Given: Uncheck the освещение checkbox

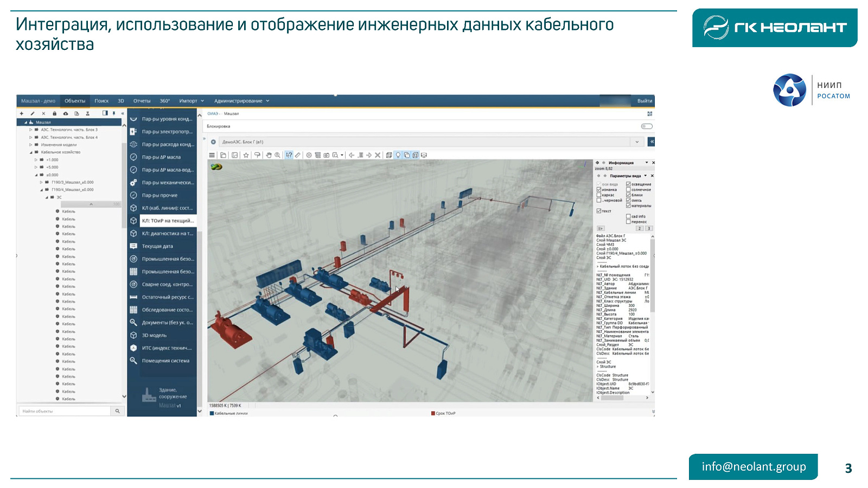Looking at the screenshot, I should pos(628,184).
